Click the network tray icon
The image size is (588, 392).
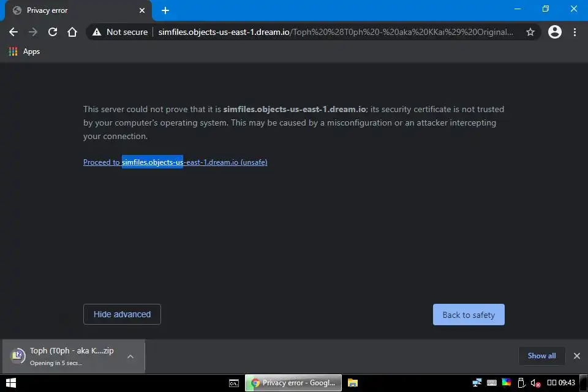(477, 383)
